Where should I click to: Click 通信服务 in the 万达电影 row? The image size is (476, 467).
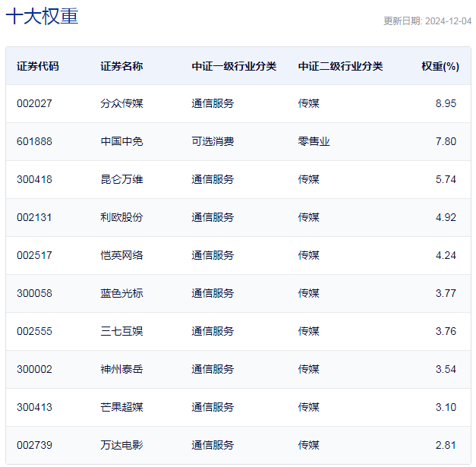pyautogui.click(x=213, y=445)
